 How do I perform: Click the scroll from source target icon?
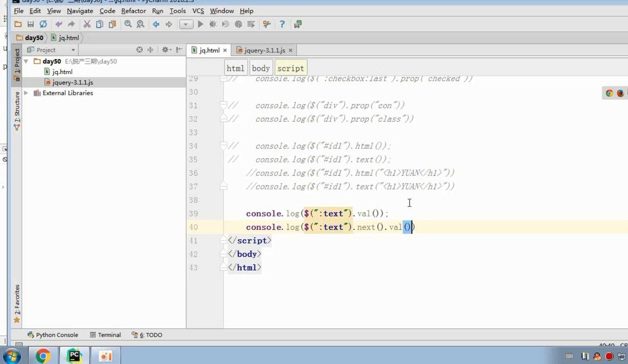click(x=139, y=50)
